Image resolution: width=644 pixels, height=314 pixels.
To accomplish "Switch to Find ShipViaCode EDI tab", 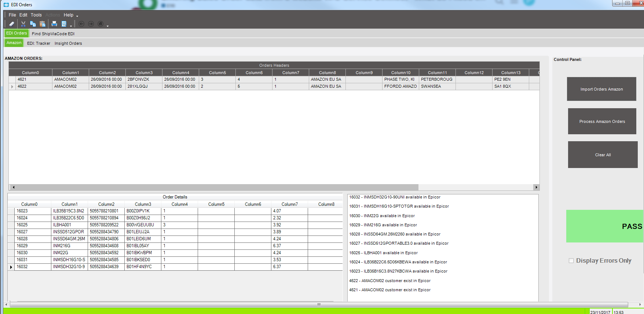I will 53,34.
